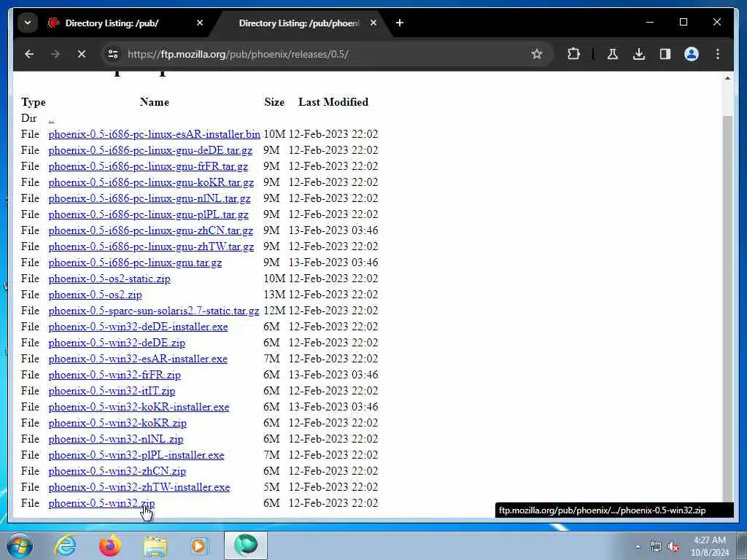The image size is (747, 560).
Task: Open Windows Explorer folder on taskbar
Action: (x=155, y=545)
